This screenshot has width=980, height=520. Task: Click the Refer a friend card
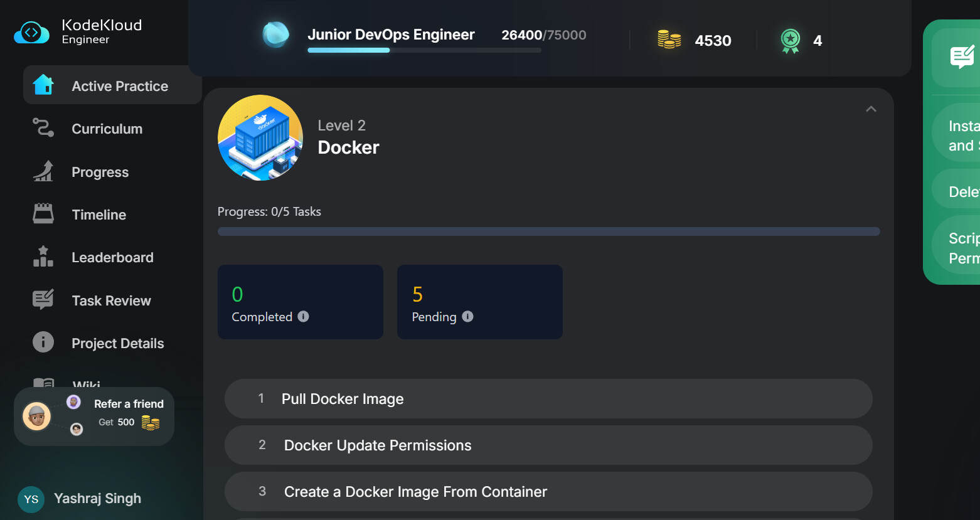point(94,417)
